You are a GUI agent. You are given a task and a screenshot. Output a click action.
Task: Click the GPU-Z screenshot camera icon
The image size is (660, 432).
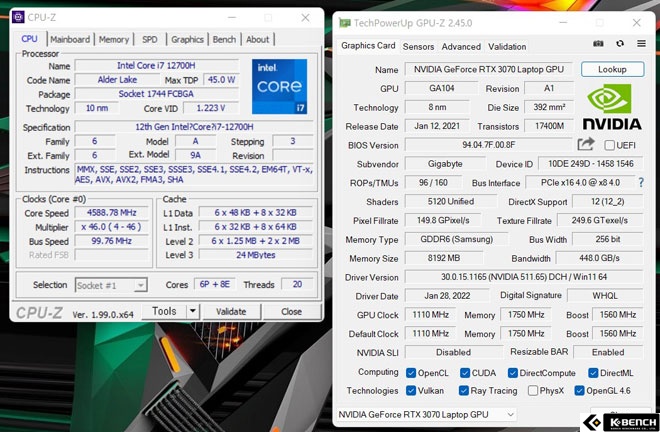(x=598, y=44)
